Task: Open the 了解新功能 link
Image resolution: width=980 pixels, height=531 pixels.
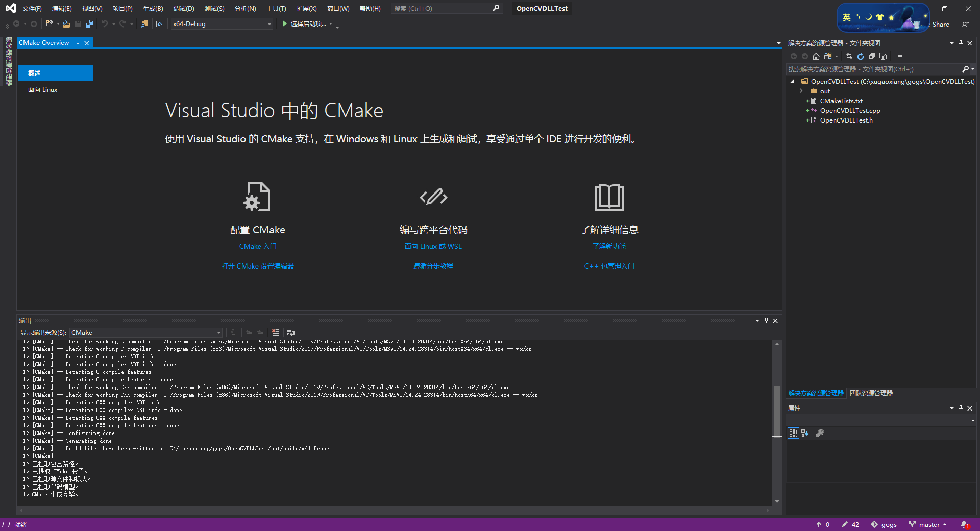Action: 609,246
